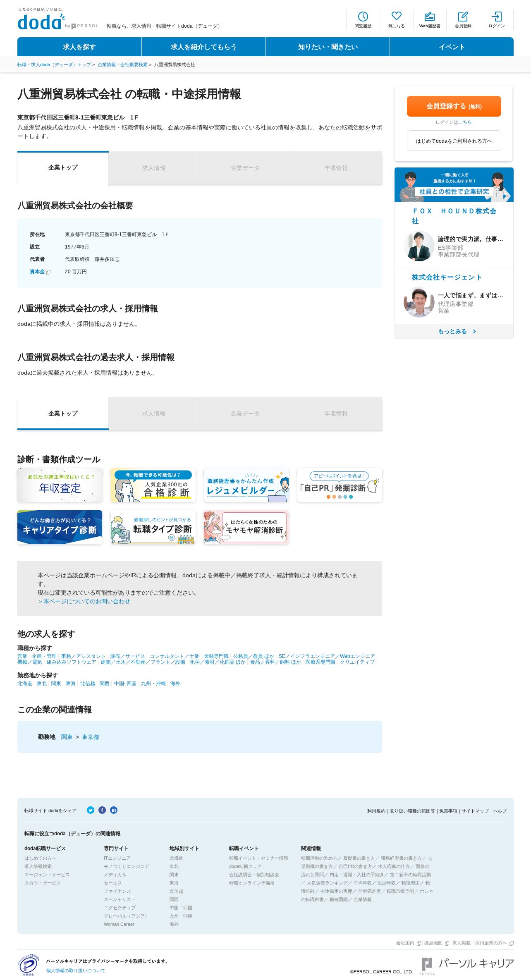Image resolution: width=531 pixels, height=980 pixels.
Task: Select the lower 企業トップ tab
Action: (63, 414)
